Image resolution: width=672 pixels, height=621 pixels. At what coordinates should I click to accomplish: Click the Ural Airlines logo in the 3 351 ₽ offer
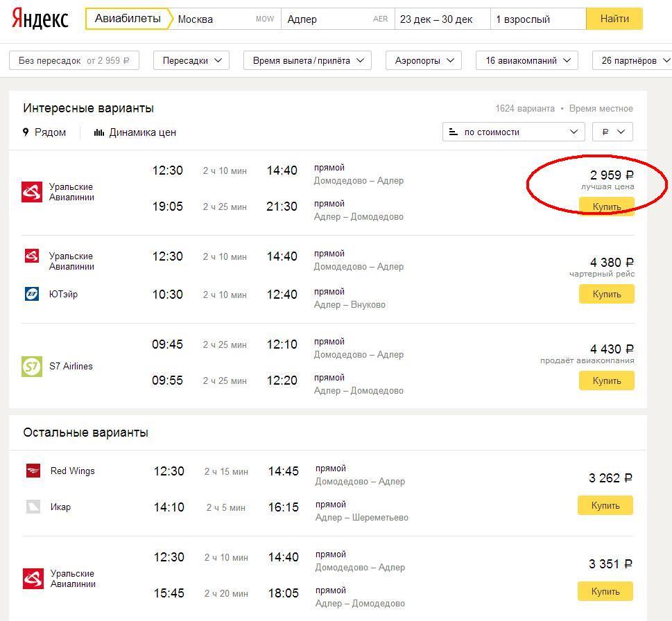click(33, 579)
